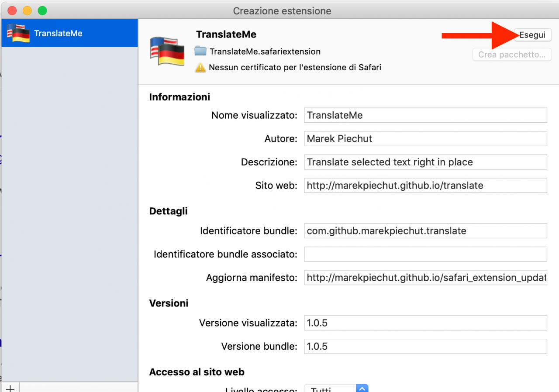This screenshot has width=559, height=392.
Task: Click the Autore field with Marek Piechut
Action: pos(425,139)
